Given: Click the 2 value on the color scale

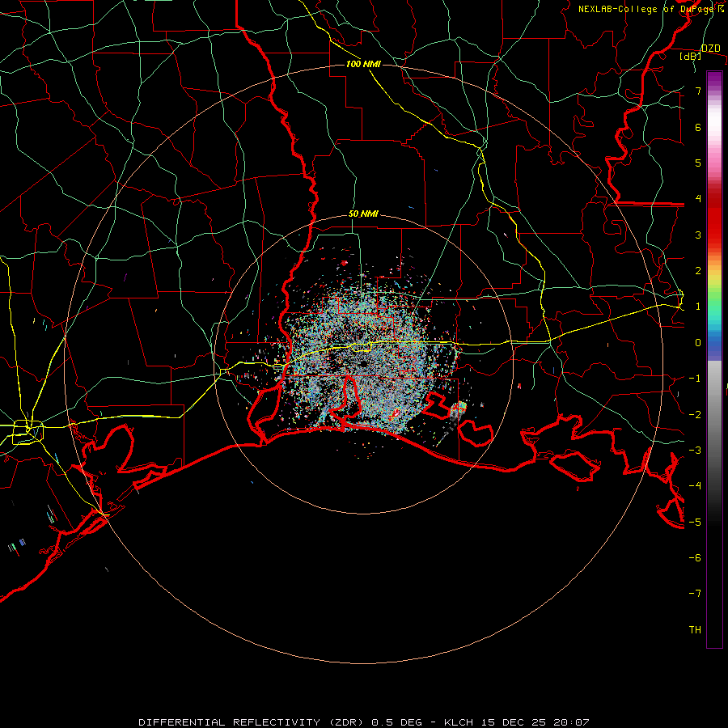Looking at the screenshot, I should pos(698,271).
